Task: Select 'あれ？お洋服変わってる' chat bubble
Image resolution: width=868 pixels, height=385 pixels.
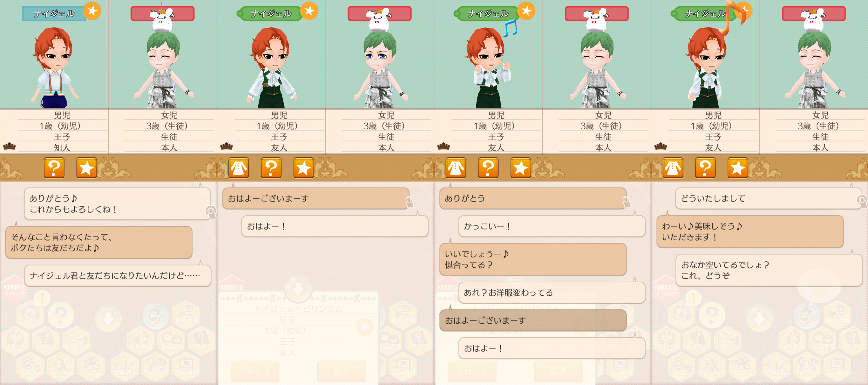Action: point(552,293)
